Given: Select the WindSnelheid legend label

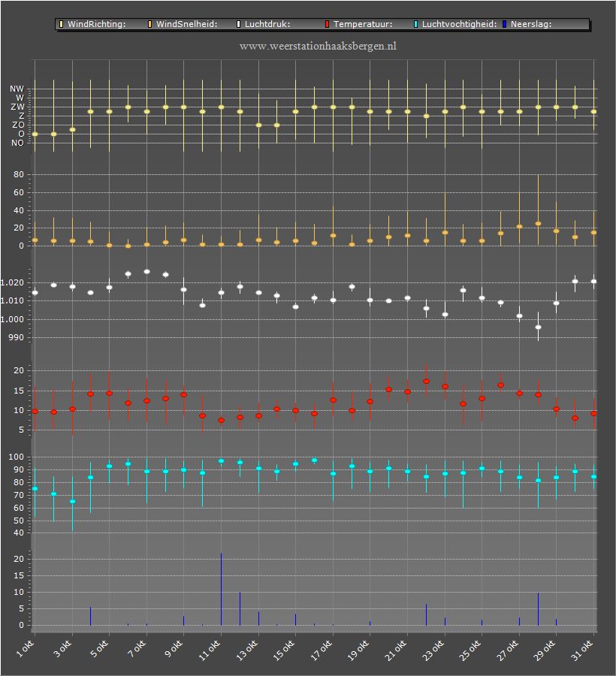Looking at the screenshot, I should pos(186,24).
